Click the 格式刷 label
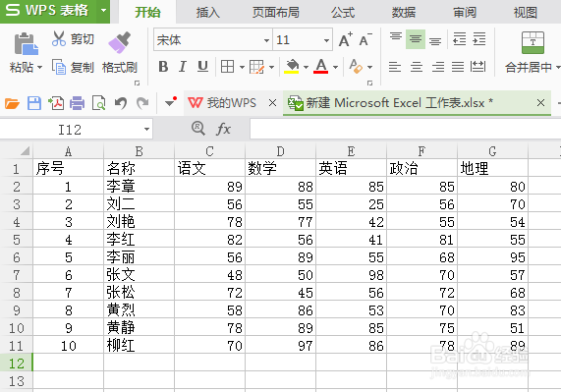Screen dimensions: 561x392 (x=120, y=67)
